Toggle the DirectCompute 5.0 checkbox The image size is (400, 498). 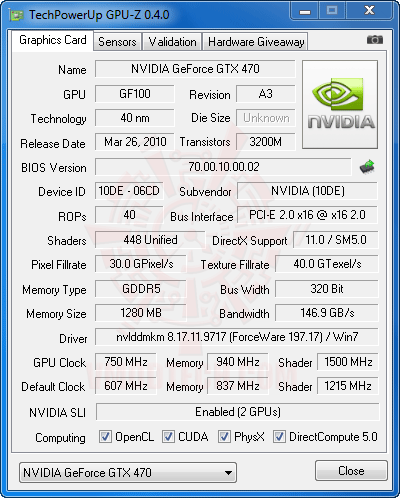[x=279, y=436]
